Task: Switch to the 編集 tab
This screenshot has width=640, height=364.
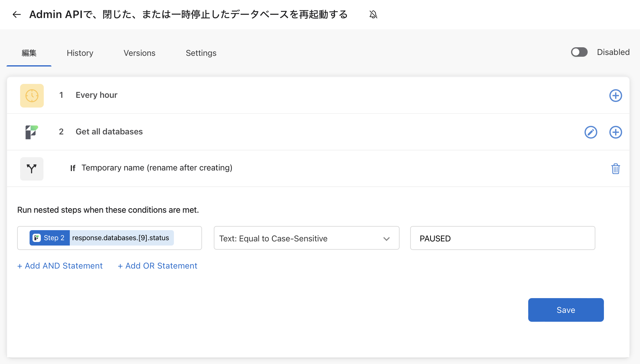Action: click(29, 53)
